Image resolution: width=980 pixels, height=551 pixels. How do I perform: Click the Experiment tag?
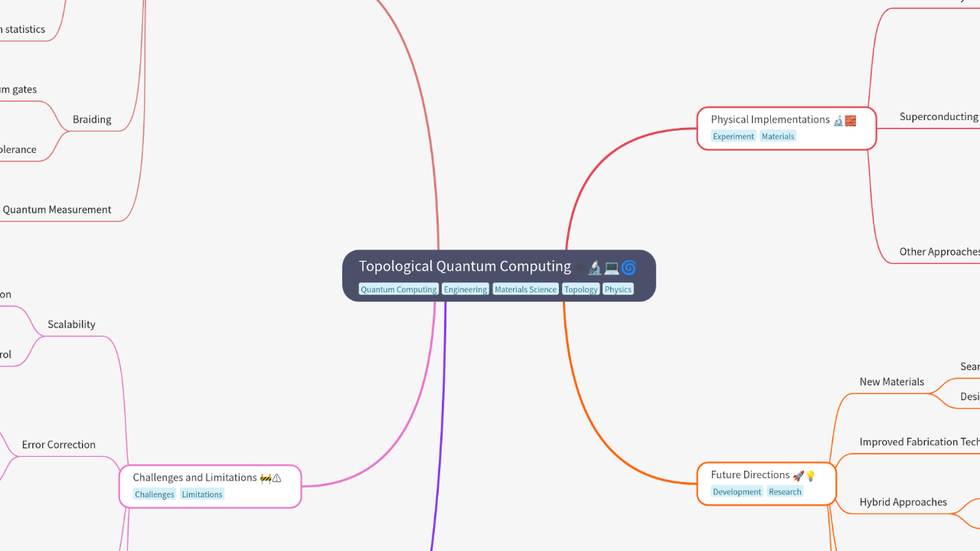click(733, 136)
